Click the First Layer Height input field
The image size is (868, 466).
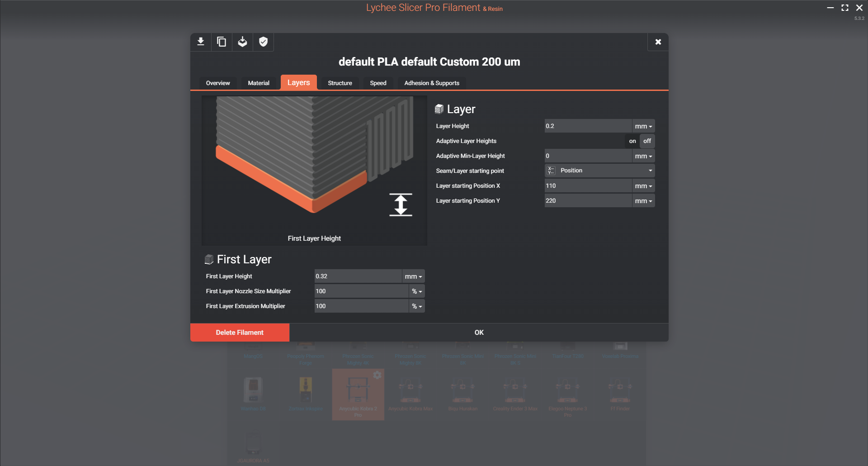[x=358, y=276]
